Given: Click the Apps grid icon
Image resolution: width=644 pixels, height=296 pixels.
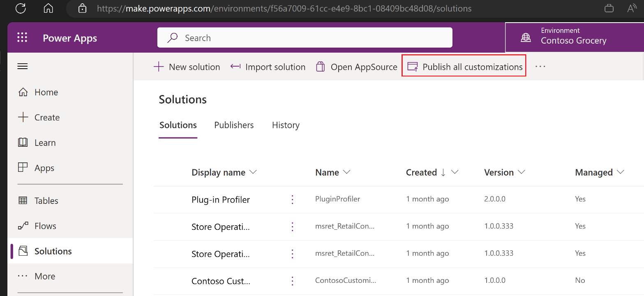Looking at the screenshot, I should pos(23,168).
